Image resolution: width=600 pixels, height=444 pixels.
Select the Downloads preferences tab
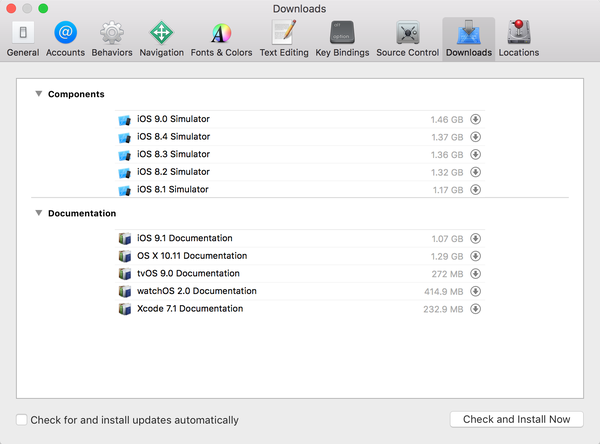[469, 39]
